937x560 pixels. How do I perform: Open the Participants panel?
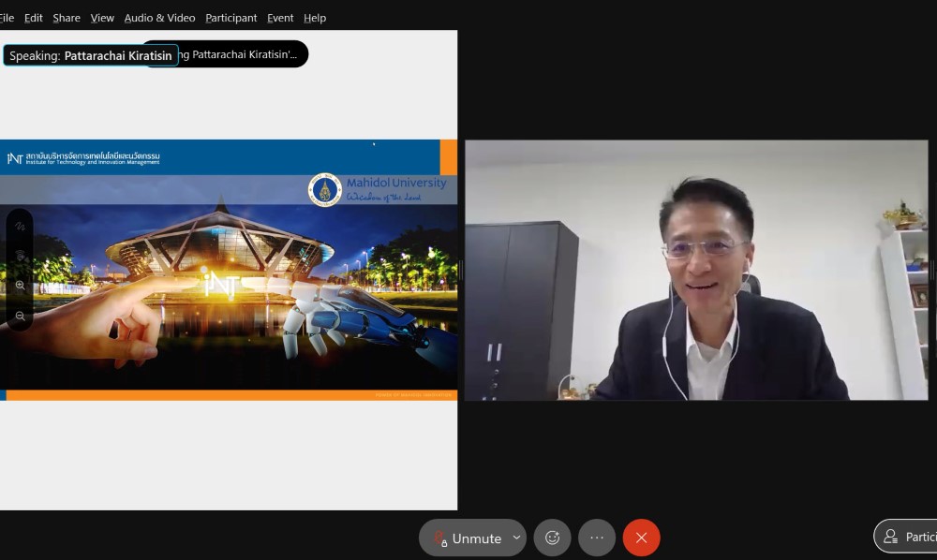[908, 537]
